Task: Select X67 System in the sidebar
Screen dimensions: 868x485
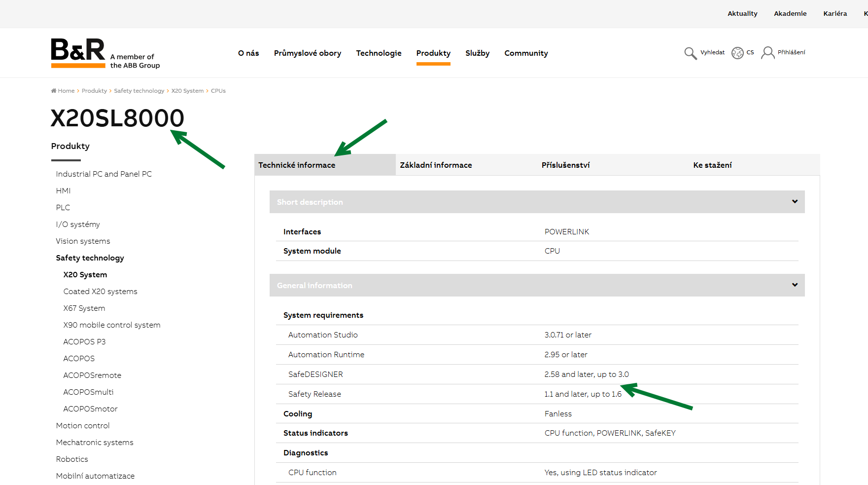Action: pos(84,308)
